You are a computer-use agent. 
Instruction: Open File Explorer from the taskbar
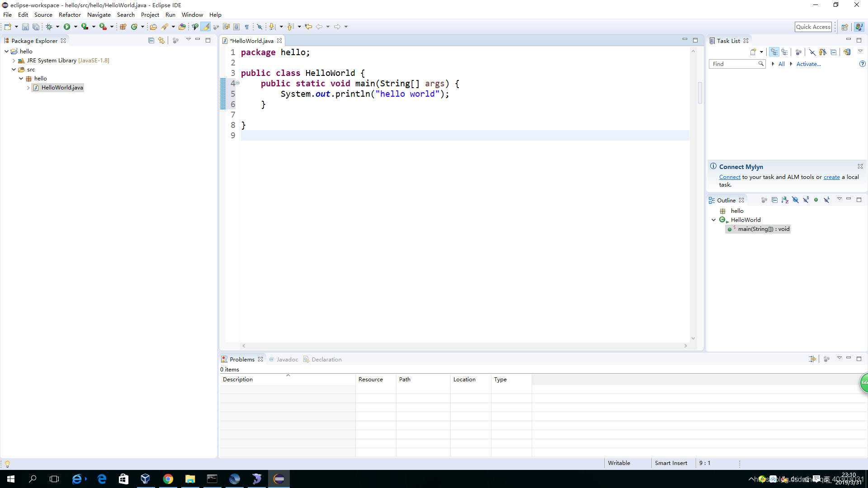tap(190, 479)
